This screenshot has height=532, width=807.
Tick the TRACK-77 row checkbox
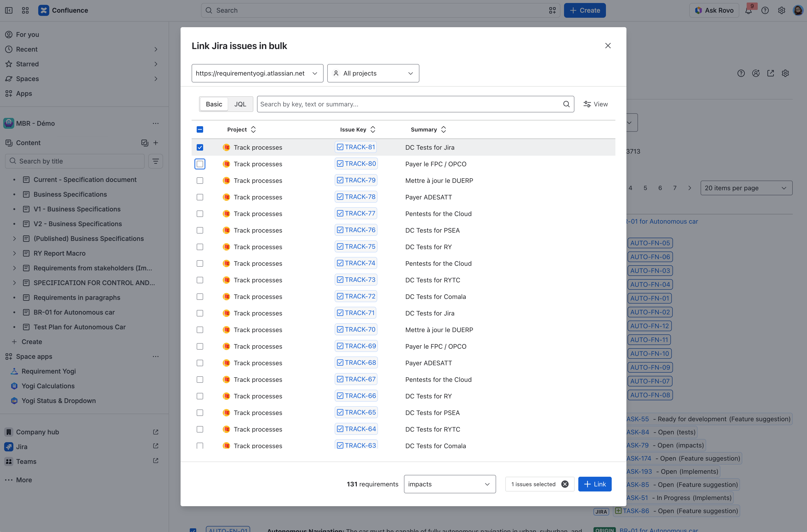tap(200, 214)
